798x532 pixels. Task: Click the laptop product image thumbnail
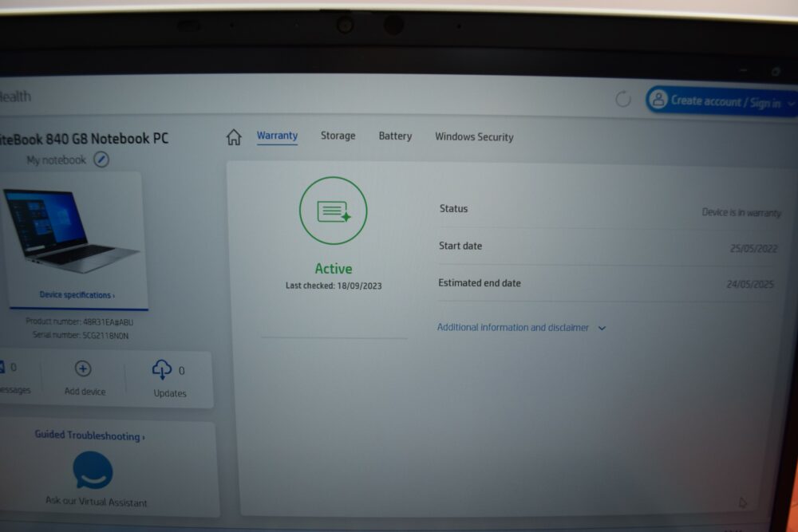coord(71,231)
